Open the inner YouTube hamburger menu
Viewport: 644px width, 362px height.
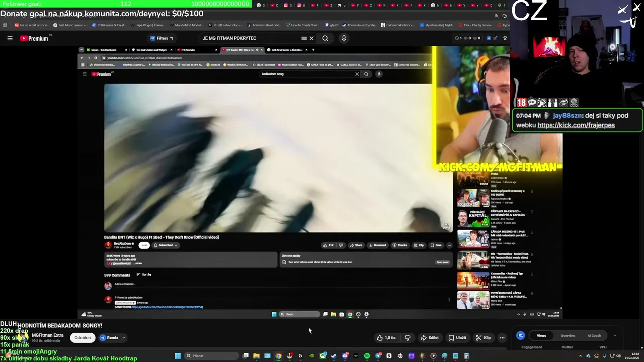tap(85, 74)
